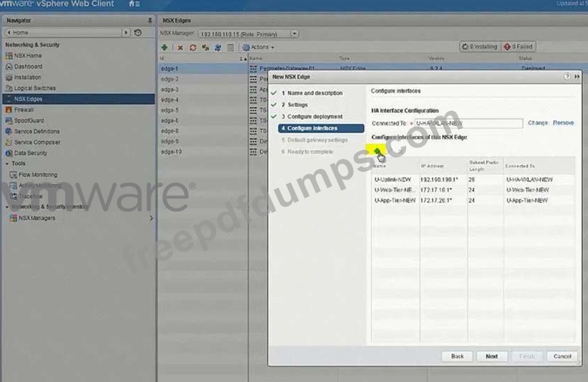
Task: Select the edge-4 row
Action: point(203,100)
